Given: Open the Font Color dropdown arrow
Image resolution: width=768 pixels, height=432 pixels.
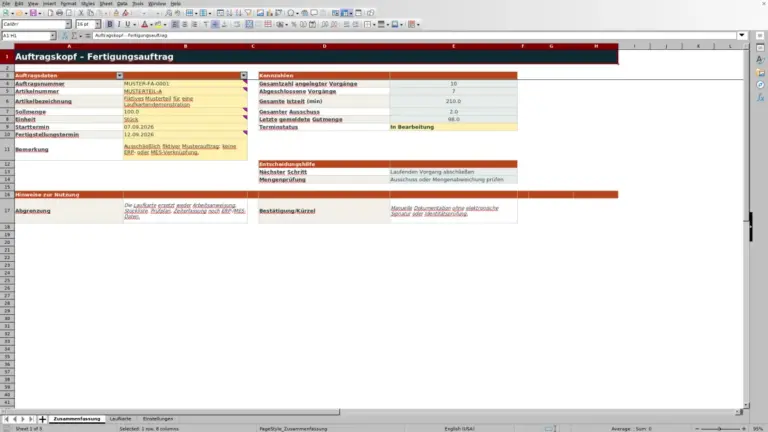Looking at the screenshot, I should pyautogui.click(x=151, y=24).
